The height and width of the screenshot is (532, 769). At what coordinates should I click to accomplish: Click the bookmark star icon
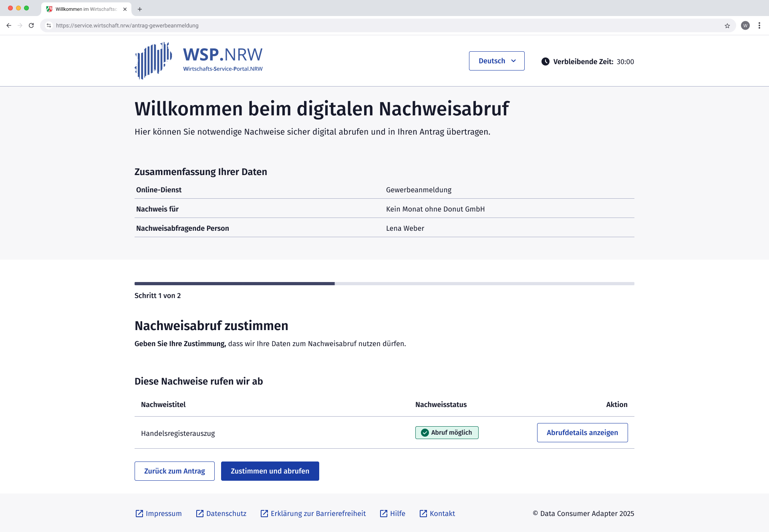[x=727, y=26]
